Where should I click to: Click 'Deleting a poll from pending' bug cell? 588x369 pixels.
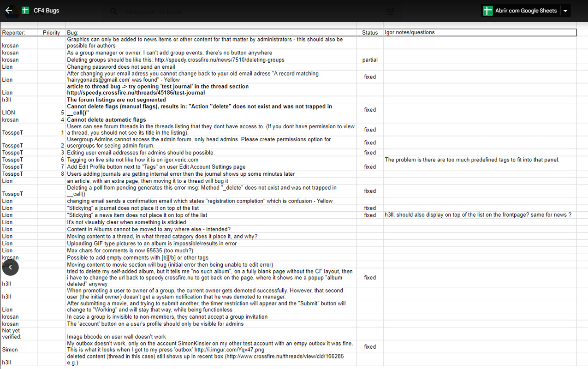pyautogui.click(x=211, y=191)
